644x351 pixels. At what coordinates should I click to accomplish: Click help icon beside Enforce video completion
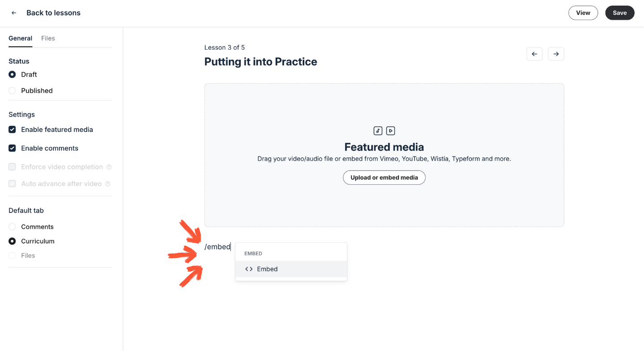pos(109,167)
